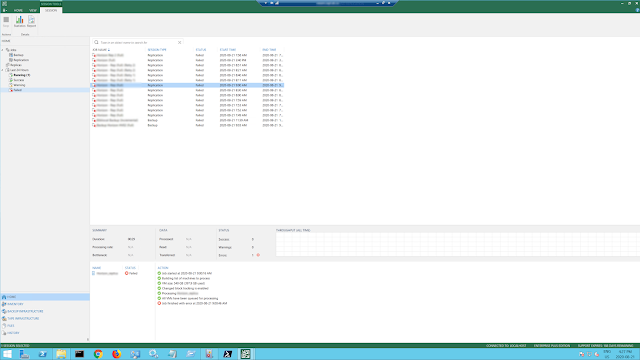640x360 pixels.
Task: Click the search magnifier icon
Action: tap(96, 42)
